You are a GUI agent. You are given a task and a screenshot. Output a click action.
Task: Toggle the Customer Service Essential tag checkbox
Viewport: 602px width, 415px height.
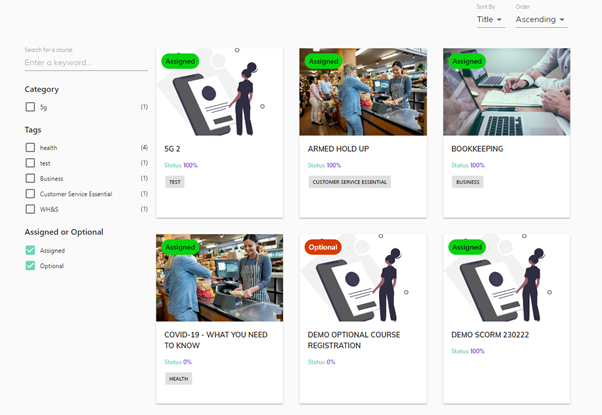pos(30,193)
